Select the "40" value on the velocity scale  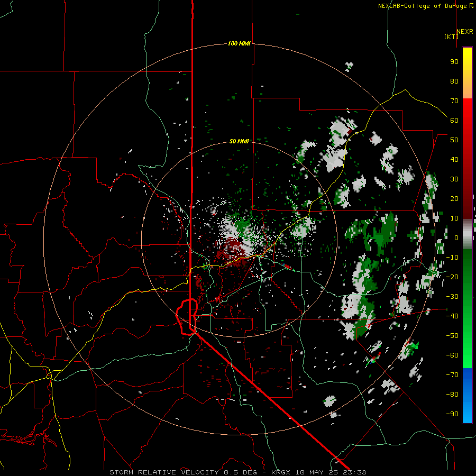point(454,159)
